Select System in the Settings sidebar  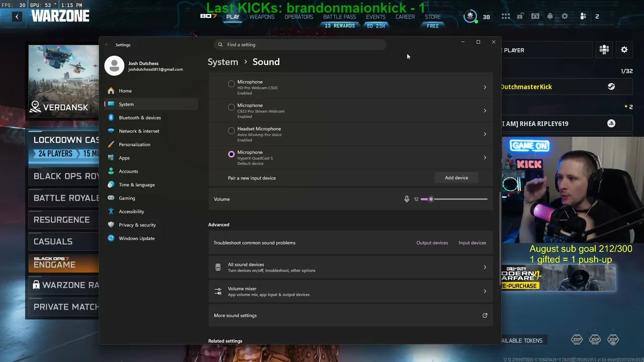(151, 104)
